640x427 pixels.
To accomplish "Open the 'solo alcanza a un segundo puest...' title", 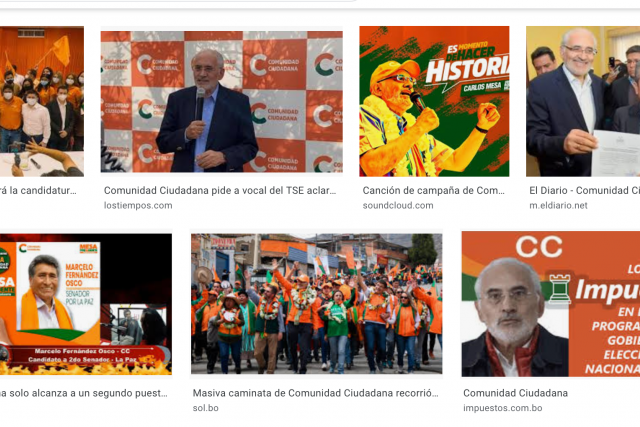I will pyautogui.click(x=84, y=393).
